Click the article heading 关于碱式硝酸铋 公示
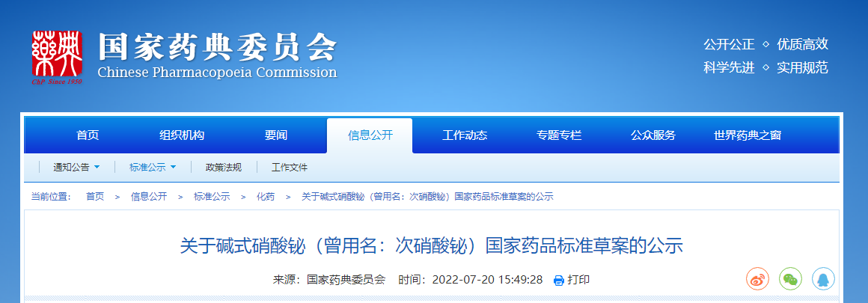The image size is (868, 303). click(x=432, y=245)
